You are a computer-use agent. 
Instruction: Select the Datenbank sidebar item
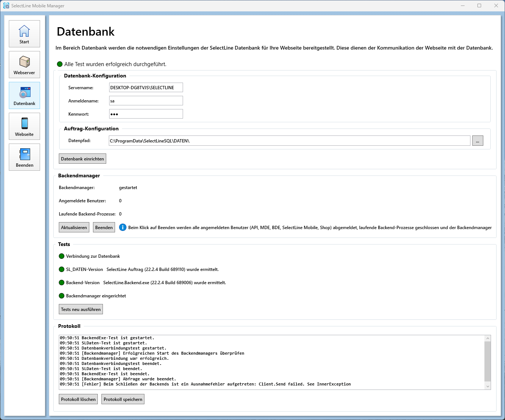coord(24,95)
